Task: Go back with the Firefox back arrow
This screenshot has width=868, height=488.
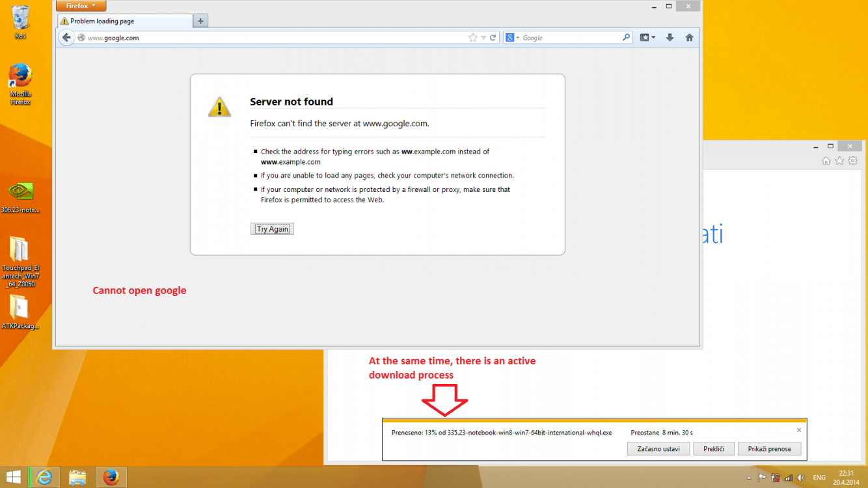Action: 66,38
